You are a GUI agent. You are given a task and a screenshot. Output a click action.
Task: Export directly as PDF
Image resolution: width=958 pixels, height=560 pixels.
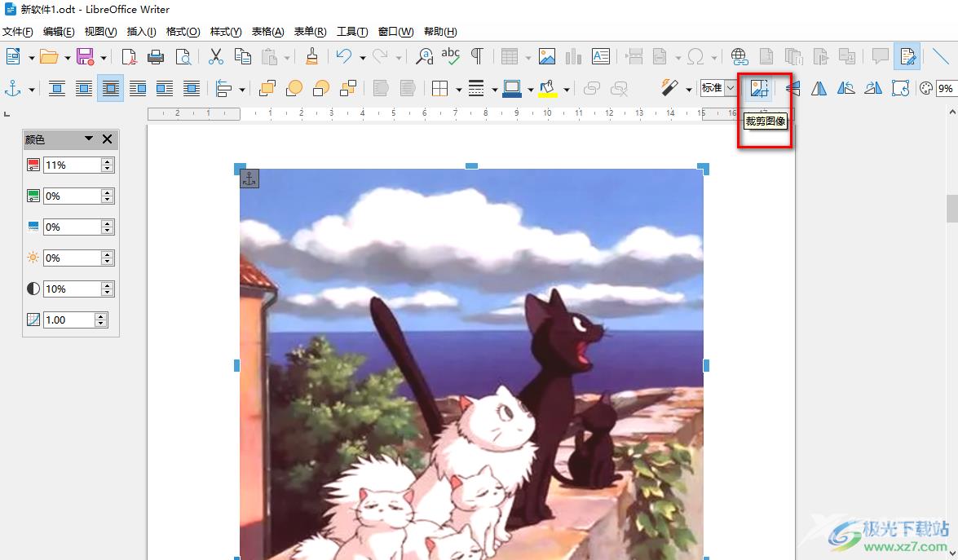pos(129,57)
